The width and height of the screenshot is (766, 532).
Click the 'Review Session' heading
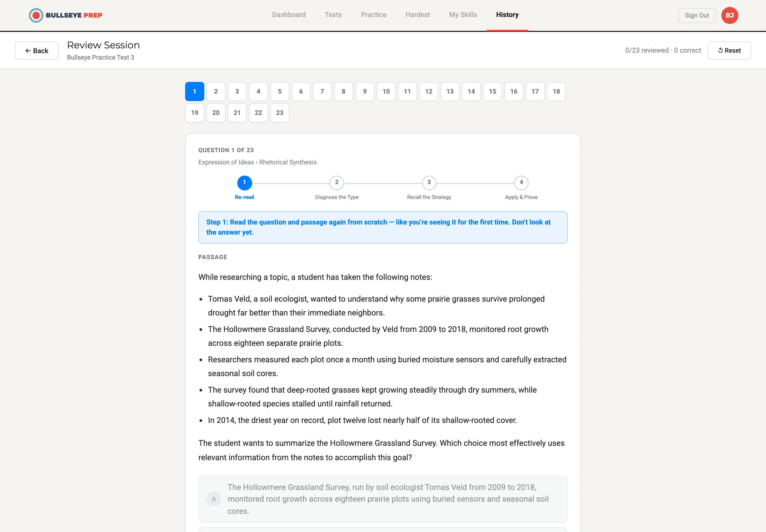point(103,45)
